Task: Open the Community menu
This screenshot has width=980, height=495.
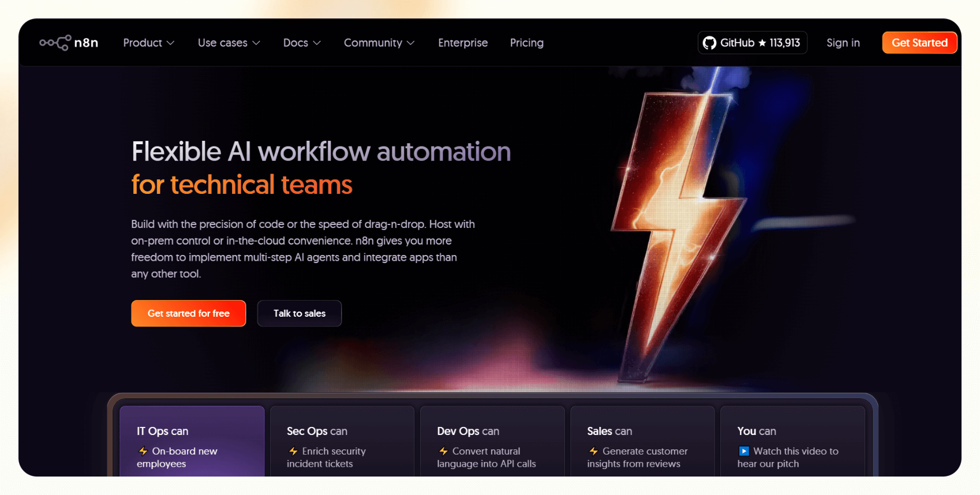Action: click(379, 43)
